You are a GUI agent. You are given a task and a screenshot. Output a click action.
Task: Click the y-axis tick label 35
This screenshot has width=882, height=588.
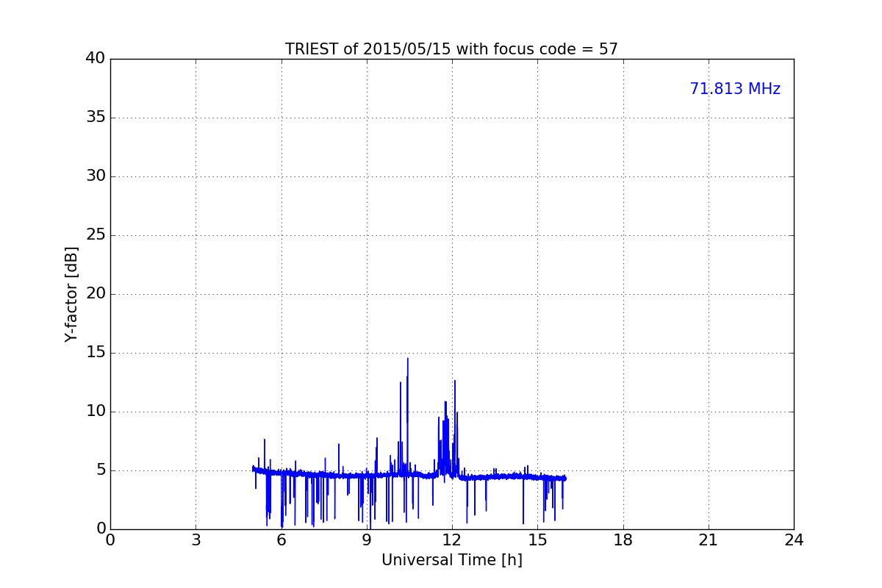96,118
